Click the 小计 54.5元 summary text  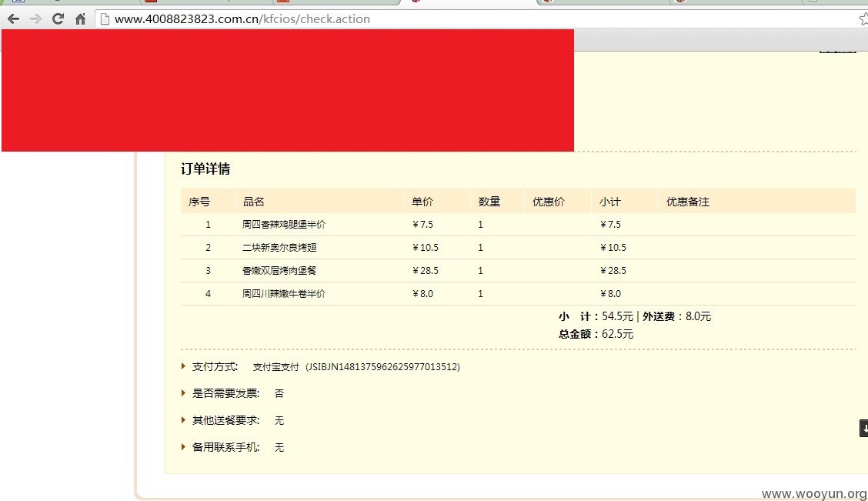pyautogui.click(x=596, y=316)
